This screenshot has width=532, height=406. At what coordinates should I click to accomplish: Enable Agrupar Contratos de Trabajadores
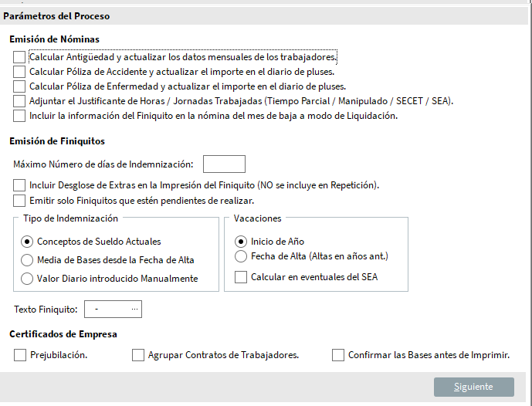[x=138, y=355]
